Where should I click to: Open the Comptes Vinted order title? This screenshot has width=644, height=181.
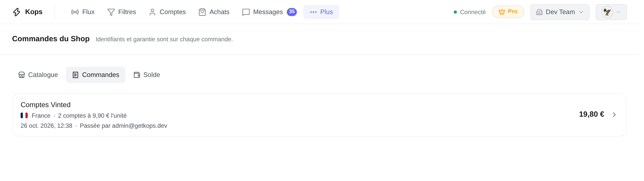(46, 105)
